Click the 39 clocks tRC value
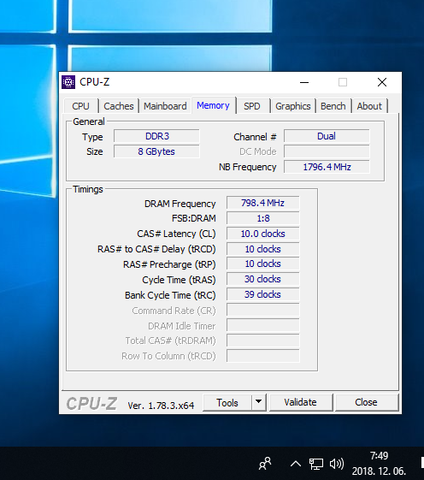This screenshot has height=480, width=424. click(263, 295)
